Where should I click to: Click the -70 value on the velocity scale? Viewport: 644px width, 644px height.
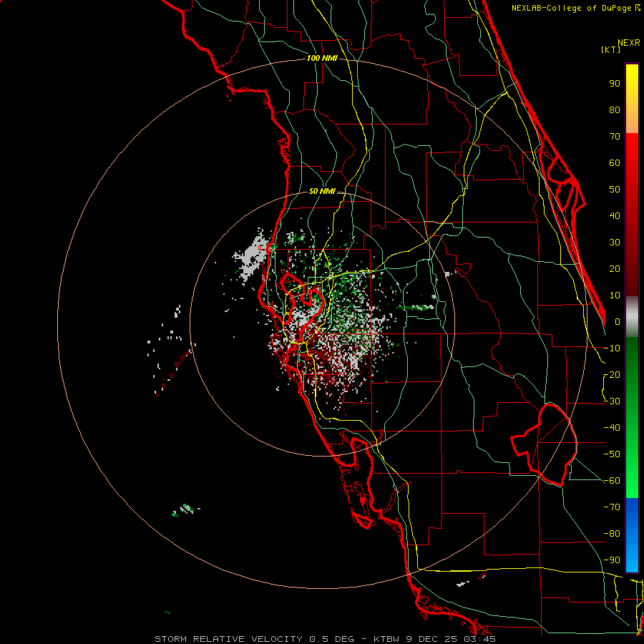[x=612, y=507]
